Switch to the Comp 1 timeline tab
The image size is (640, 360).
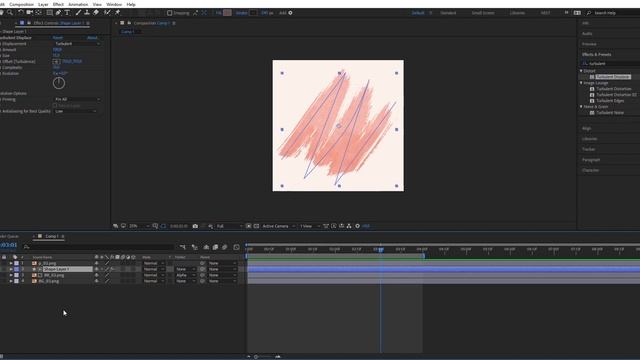(51, 236)
